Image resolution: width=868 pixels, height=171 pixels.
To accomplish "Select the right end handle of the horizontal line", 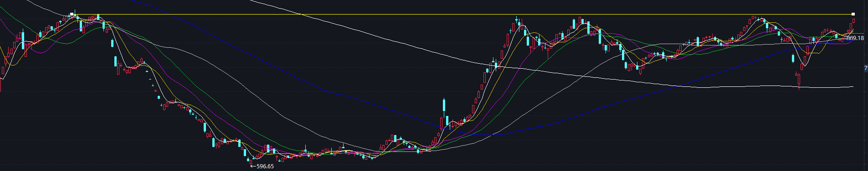I will pyautogui.click(x=853, y=14).
